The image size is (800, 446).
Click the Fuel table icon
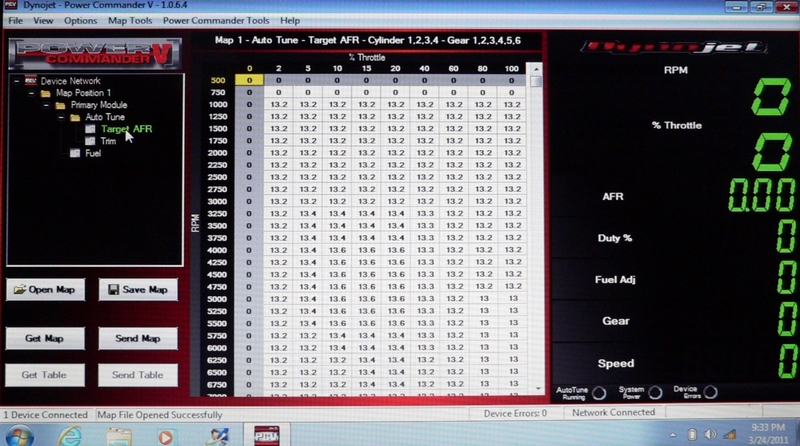[75, 153]
